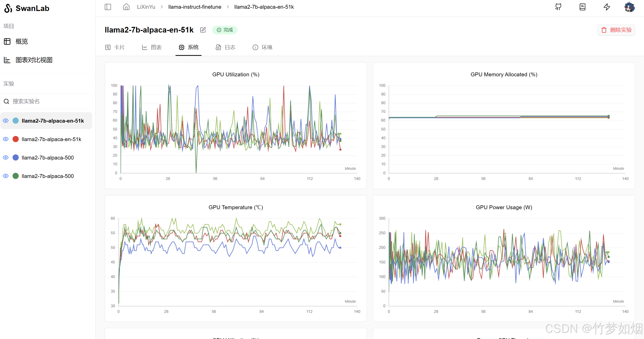This screenshot has height=339, width=644.
Task: Click the home icon in breadcrumb
Action: (x=126, y=7)
